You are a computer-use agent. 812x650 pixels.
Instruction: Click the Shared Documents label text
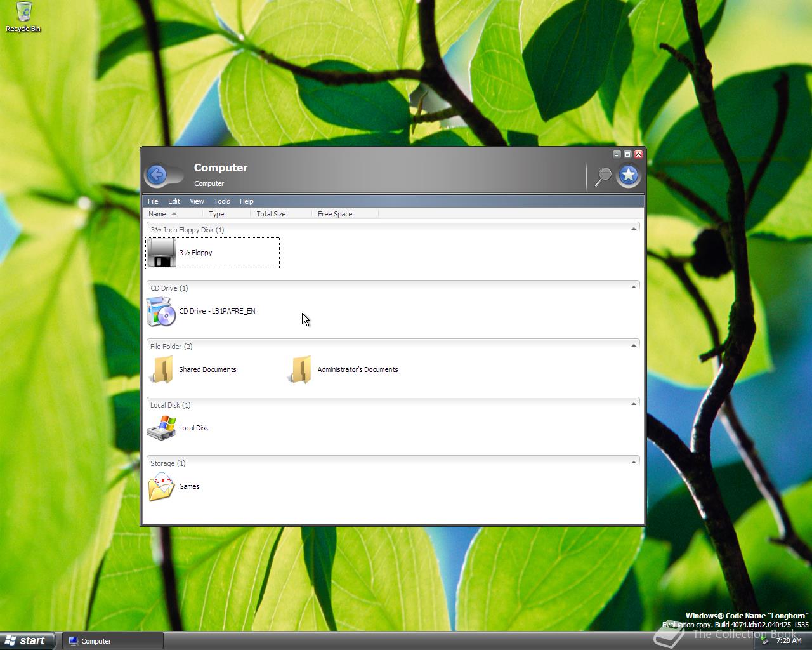coord(207,369)
